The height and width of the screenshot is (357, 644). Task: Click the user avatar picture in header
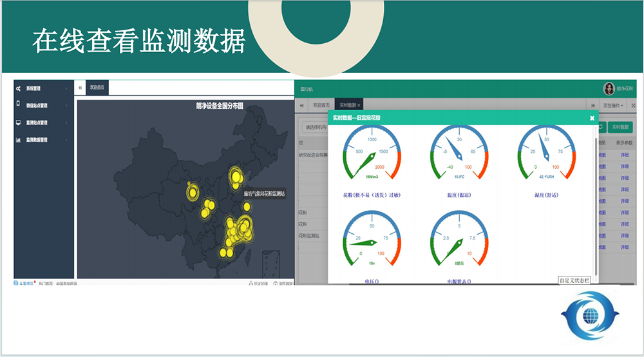(609, 89)
